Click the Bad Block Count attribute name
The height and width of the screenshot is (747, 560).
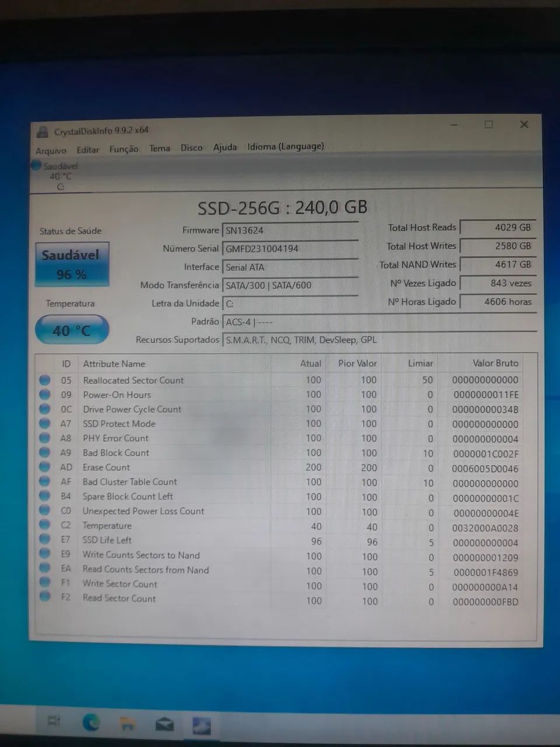116,453
